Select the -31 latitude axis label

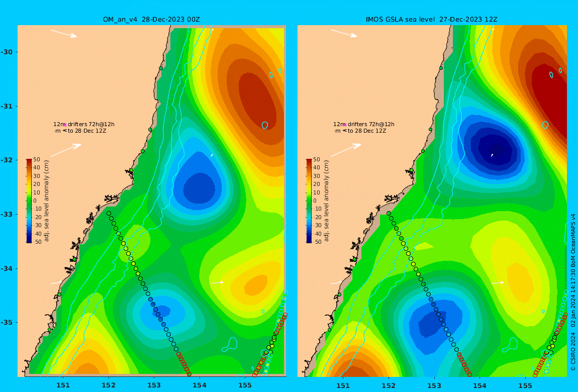pyautogui.click(x=7, y=106)
